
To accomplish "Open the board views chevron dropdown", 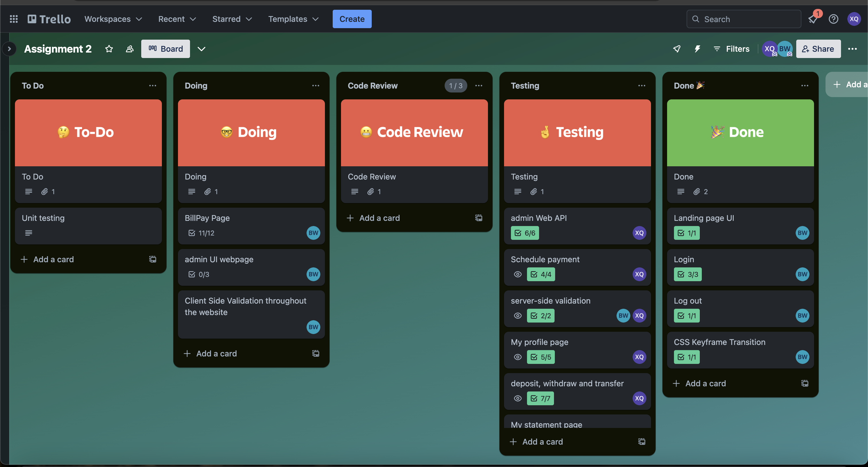I will 201,49.
